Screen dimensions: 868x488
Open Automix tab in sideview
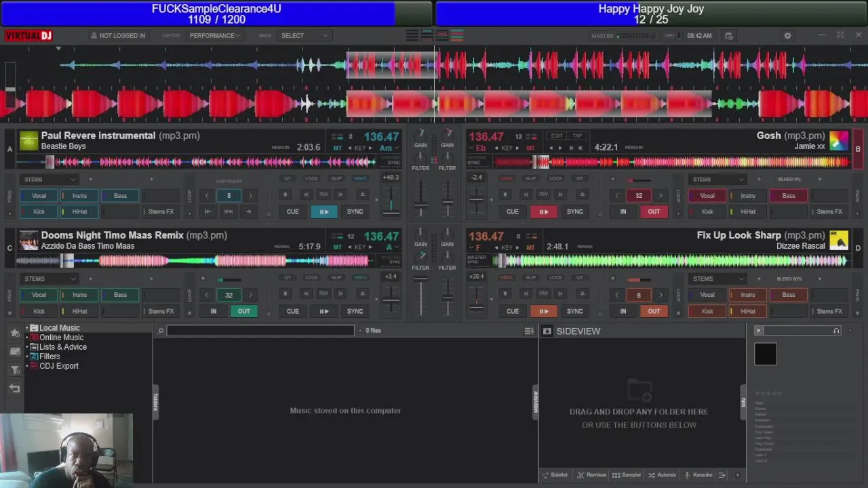point(663,475)
